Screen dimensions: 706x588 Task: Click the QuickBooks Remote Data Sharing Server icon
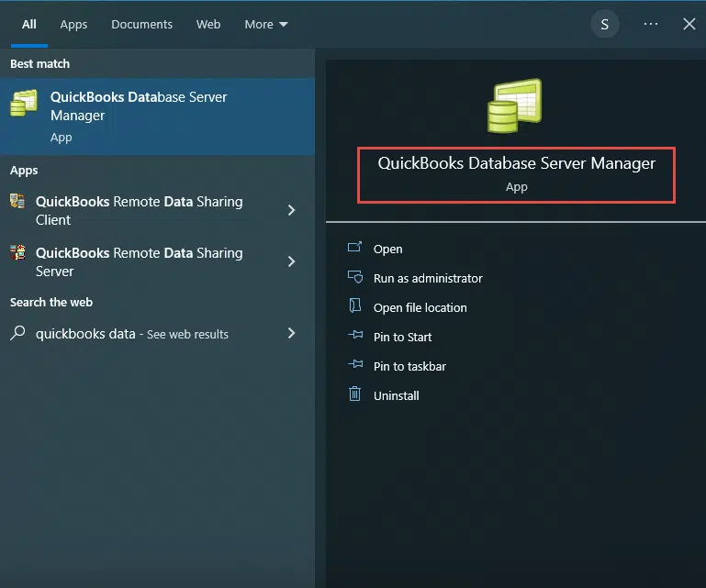point(17,253)
